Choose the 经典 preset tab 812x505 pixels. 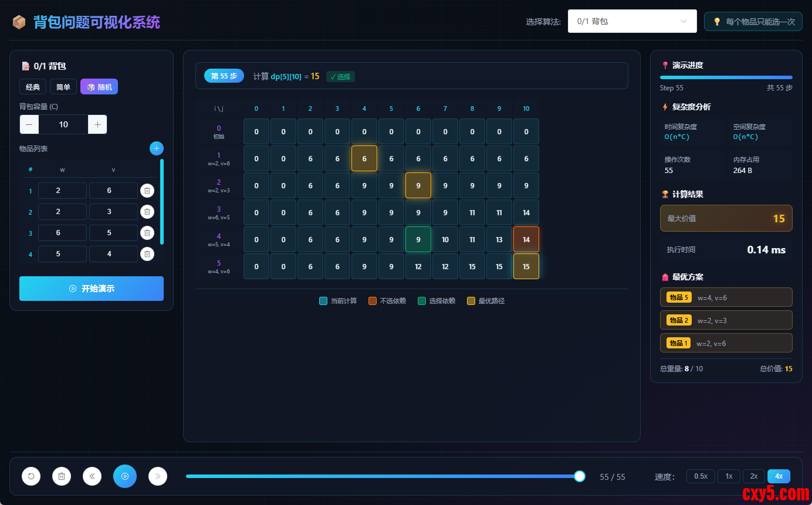[x=33, y=87]
